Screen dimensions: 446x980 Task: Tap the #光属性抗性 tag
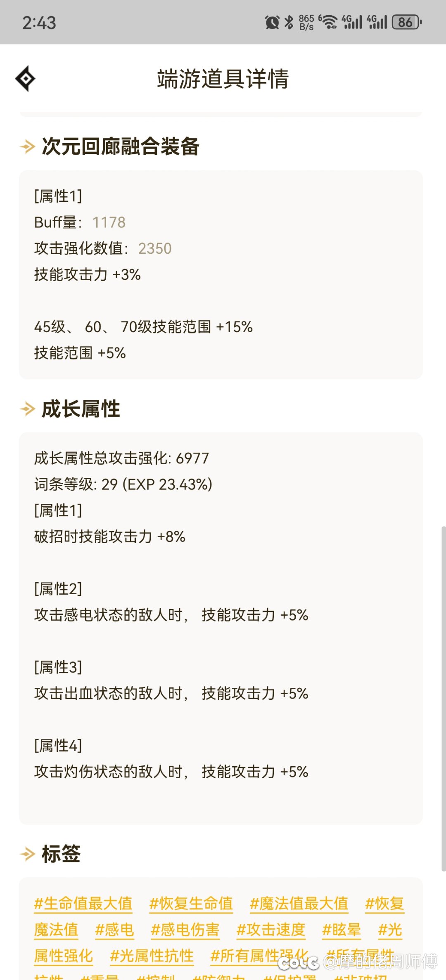152,956
